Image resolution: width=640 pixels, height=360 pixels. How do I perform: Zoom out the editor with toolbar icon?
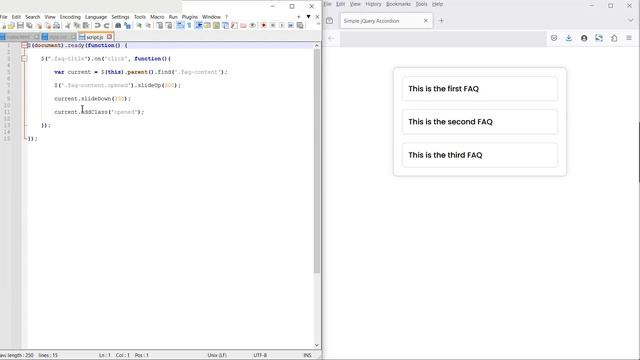pyautogui.click(x=148, y=25)
